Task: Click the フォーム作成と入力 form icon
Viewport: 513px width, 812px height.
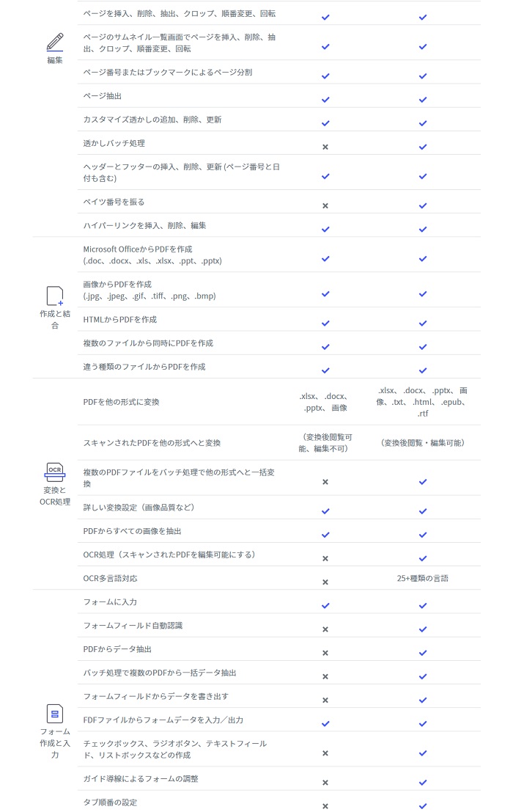Action: (x=55, y=714)
